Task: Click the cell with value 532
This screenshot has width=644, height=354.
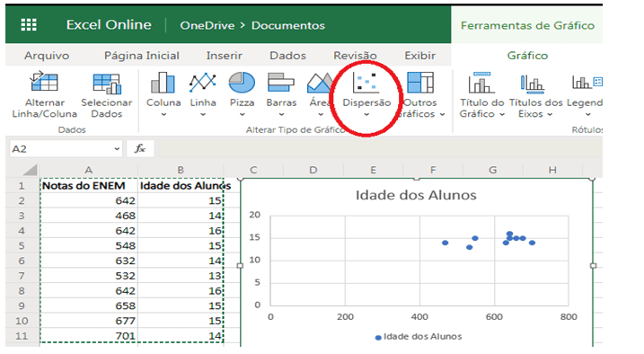Action: tap(89, 276)
